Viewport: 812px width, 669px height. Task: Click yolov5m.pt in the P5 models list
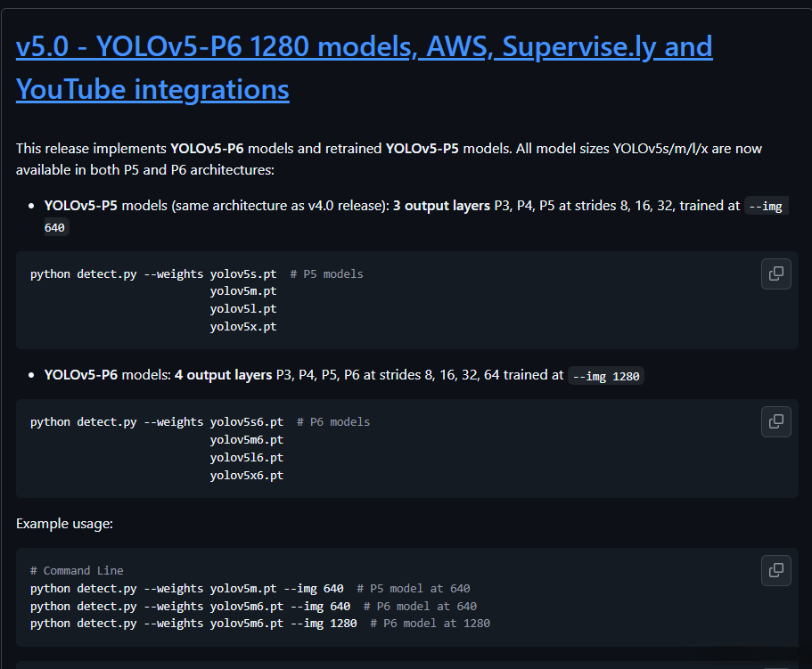point(243,291)
